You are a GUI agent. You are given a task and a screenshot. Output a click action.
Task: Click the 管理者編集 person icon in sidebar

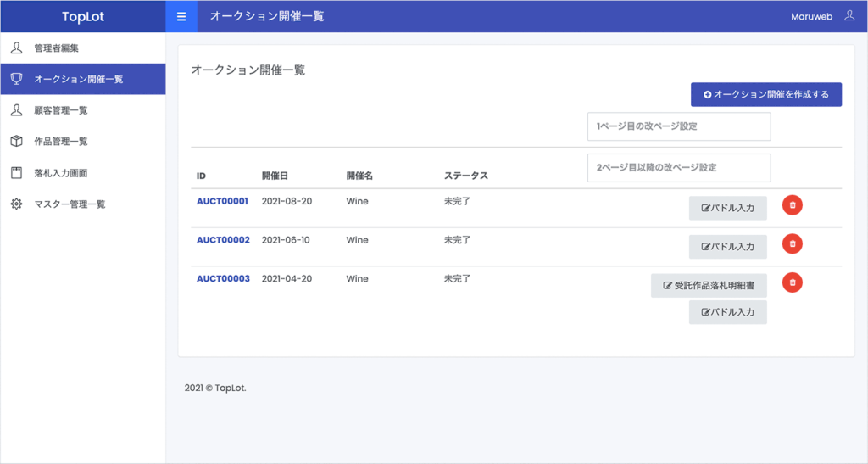[17, 48]
